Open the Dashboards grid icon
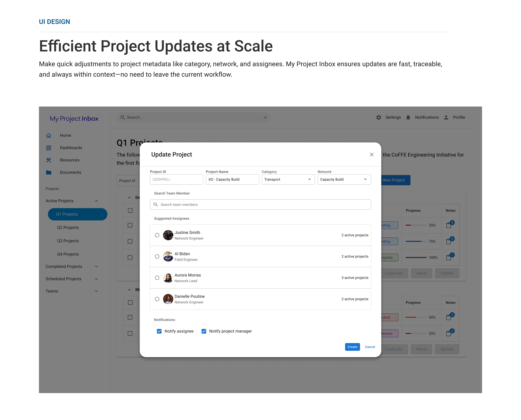The image size is (521, 420). 49,148
